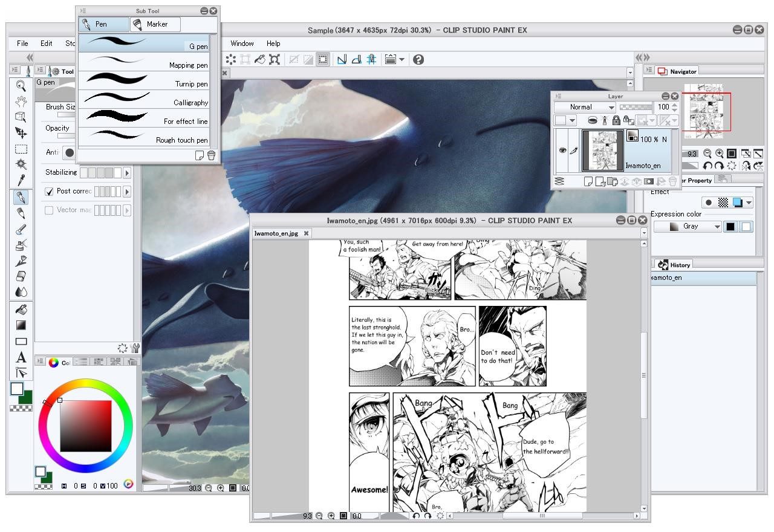Viewport: 774px width, 532px height.
Task: Select the Hand tool
Action: [20, 102]
